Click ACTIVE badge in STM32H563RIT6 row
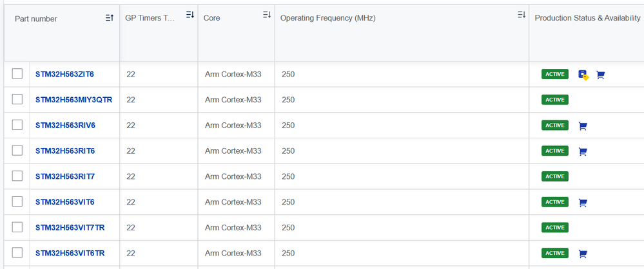The height and width of the screenshot is (269, 644). point(555,151)
